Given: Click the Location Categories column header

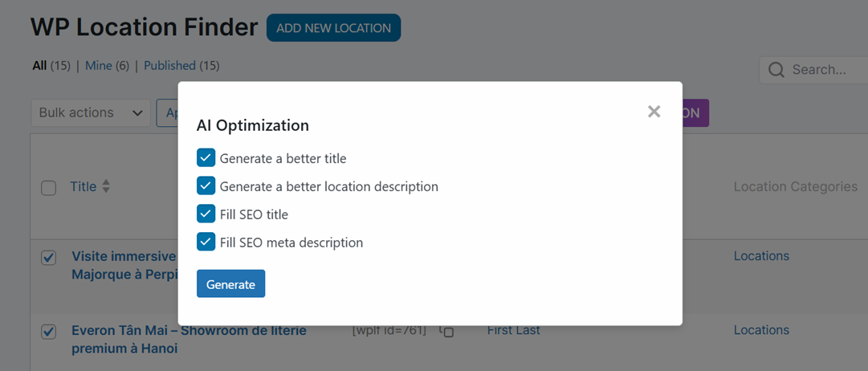Looking at the screenshot, I should pos(796,186).
